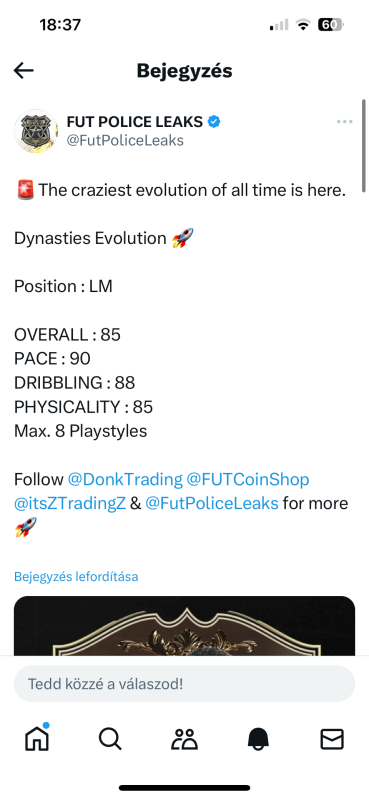Tap the @FutPoliceLeaks handle under the name
This screenshot has height=800, width=369.
125,140
